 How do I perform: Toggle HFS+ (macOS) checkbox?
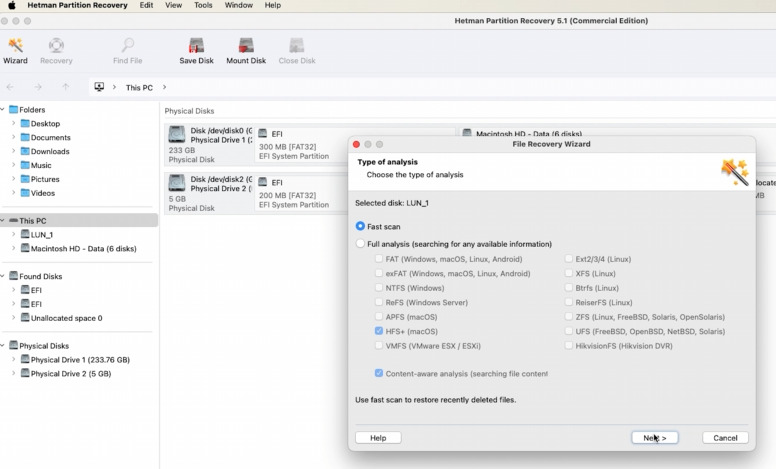pyautogui.click(x=379, y=331)
